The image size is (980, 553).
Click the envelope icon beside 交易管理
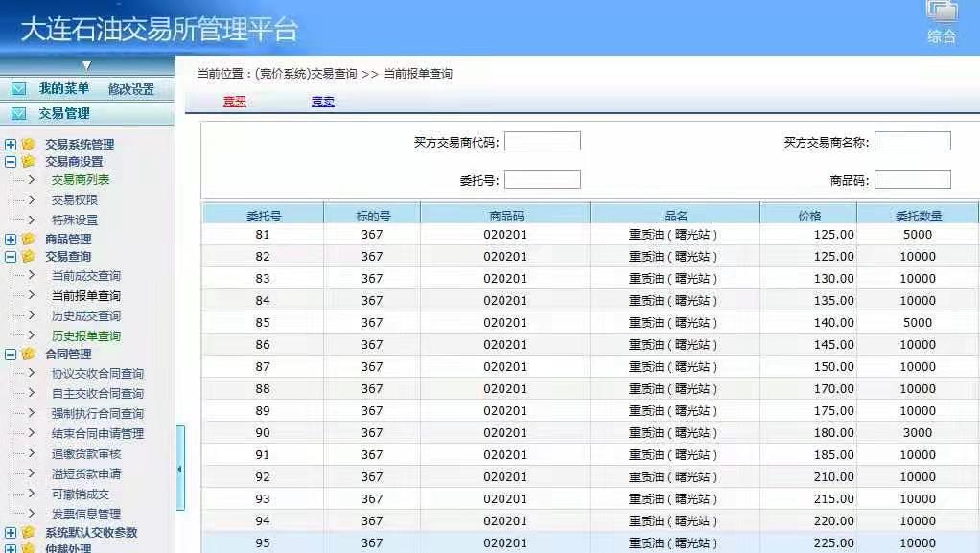[x=18, y=113]
